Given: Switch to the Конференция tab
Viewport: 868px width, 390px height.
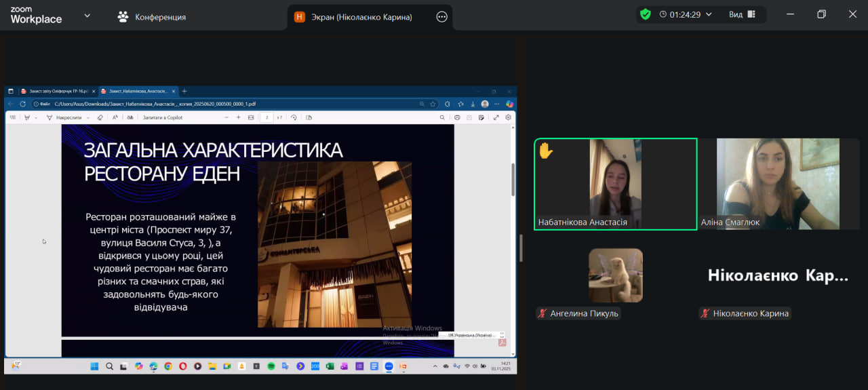Looking at the screenshot, I should click(152, 17).
